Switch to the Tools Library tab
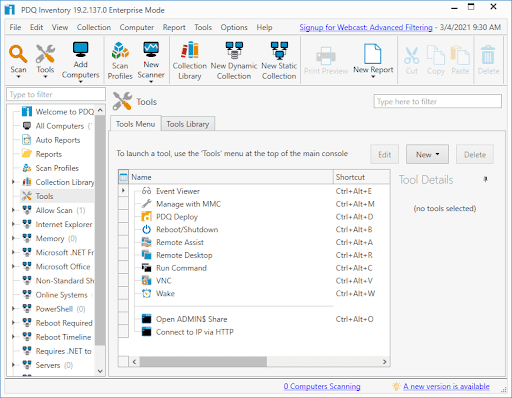512x398 pixels. (x=188, y=124)
